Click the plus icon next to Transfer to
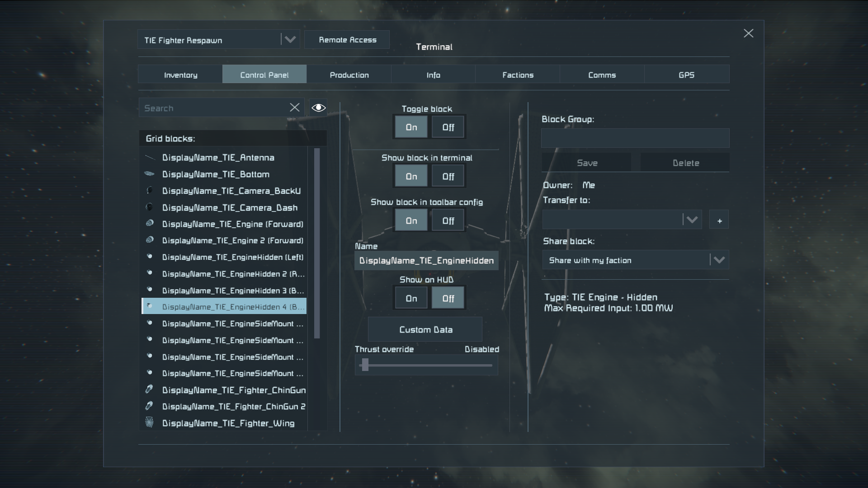Screen dimensions: 868x488 [x=719, y=221]
